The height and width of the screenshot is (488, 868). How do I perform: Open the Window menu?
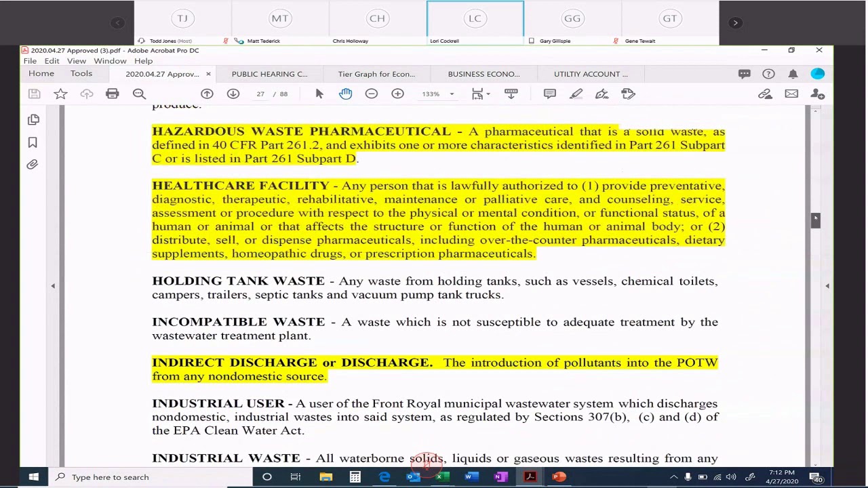pos(110,61)
